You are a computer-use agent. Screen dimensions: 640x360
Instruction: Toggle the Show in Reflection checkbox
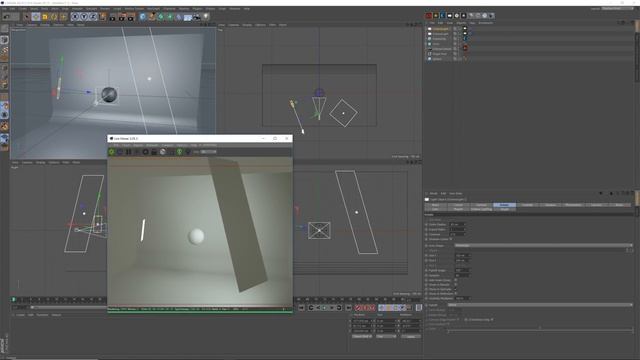point(456,293)
